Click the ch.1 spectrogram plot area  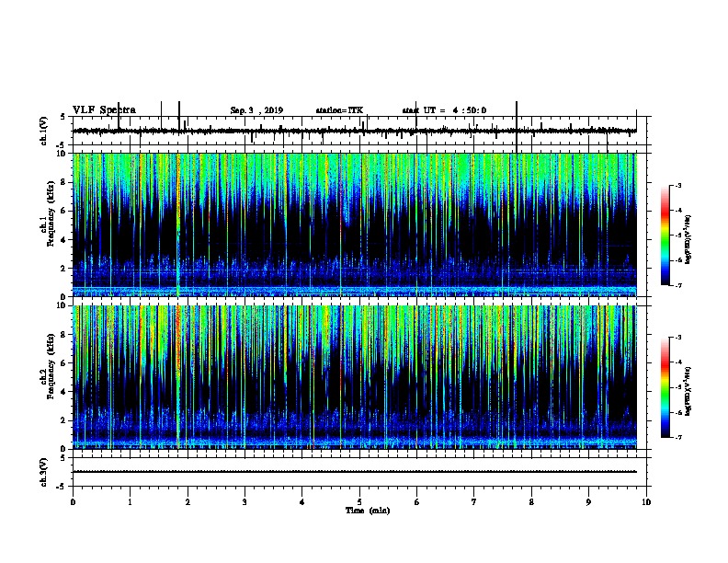pos(355,224)
